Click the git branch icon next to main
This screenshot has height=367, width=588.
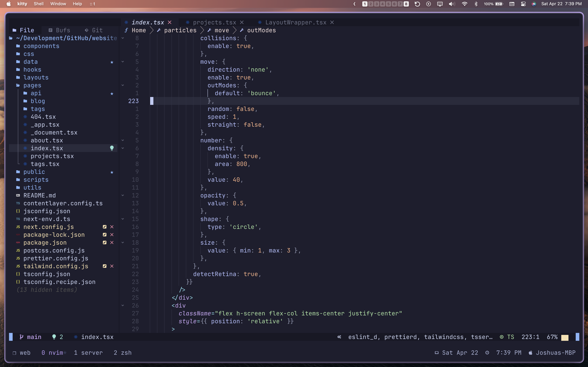21,337
